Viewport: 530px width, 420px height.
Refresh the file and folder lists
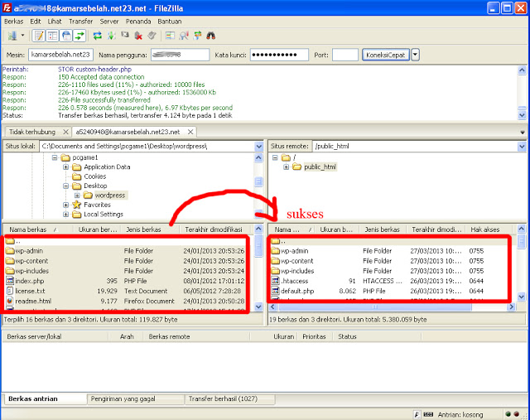point(98,36)
